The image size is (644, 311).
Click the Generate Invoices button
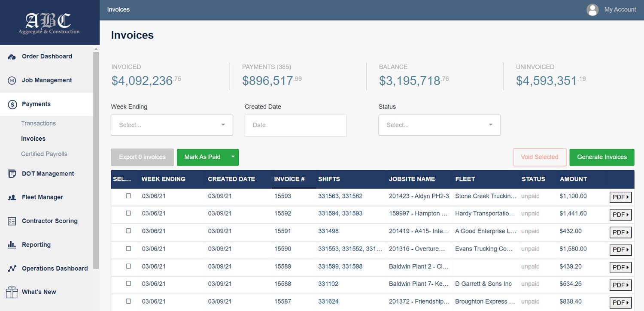click(x=602, y=157)
